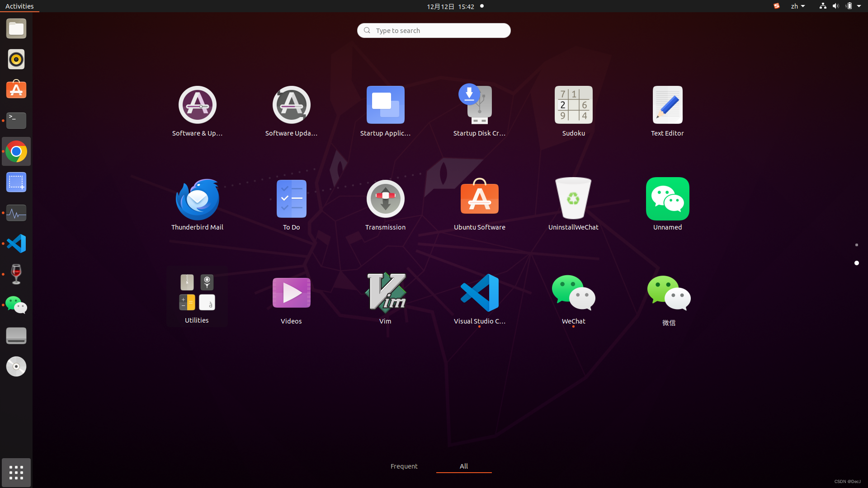Click the network status icon
The height and width of the screenshot is (488, 868).
pyautogui.click(x=823, y=6)
